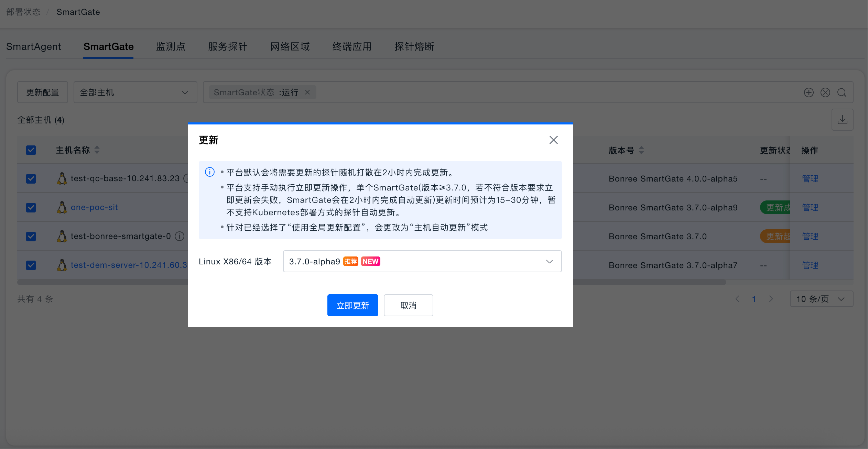
Task: Click the 立即更新 button
Action: pos(352,305)
